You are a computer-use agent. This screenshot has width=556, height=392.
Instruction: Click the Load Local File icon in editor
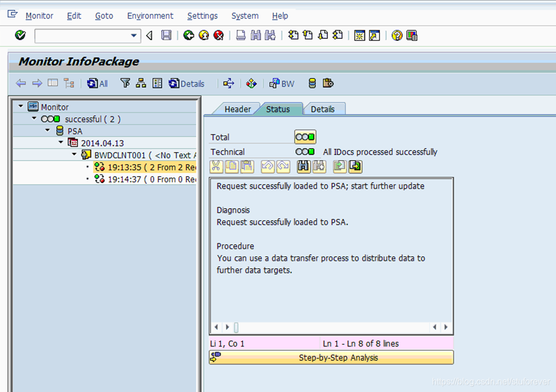pyautogui.click(x=340, y=167)
